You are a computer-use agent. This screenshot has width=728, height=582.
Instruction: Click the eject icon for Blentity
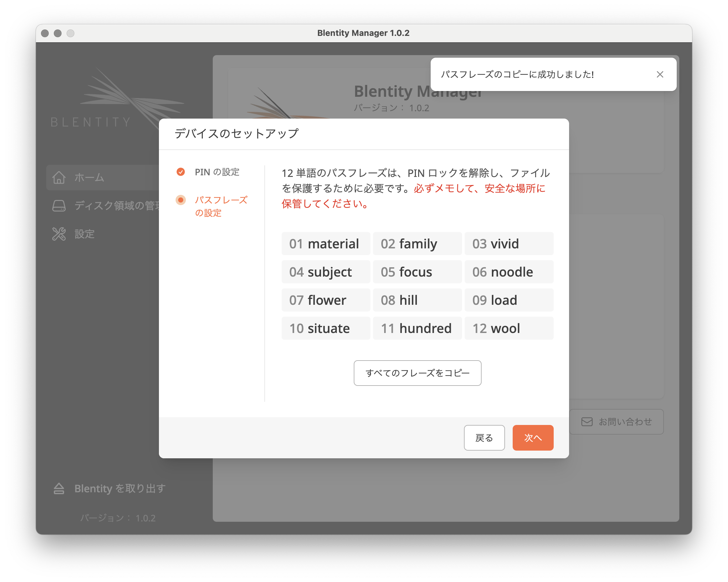(x=59, y=488)
